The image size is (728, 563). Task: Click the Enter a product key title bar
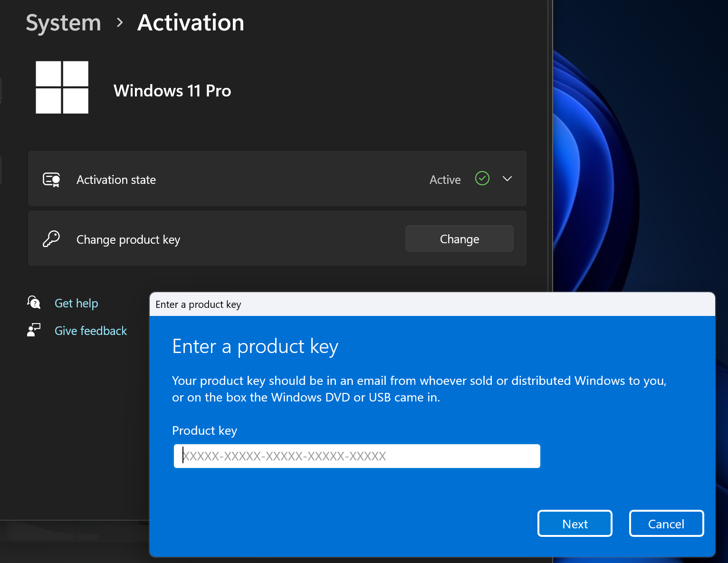[333, 304]
